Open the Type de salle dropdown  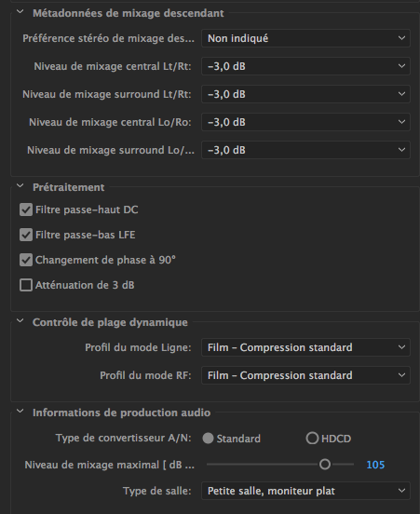coord(305,491)
